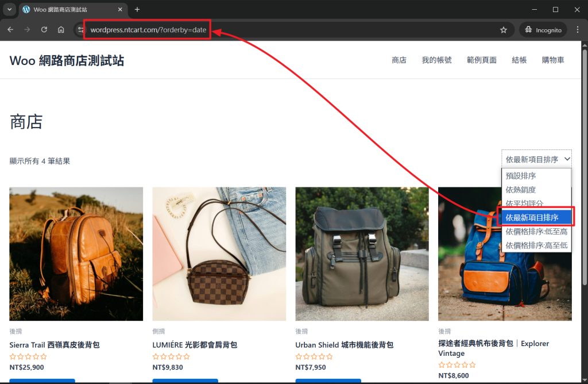Open the 購物車 navigation menu item
The image size is (588, 384).
(553, 60)
